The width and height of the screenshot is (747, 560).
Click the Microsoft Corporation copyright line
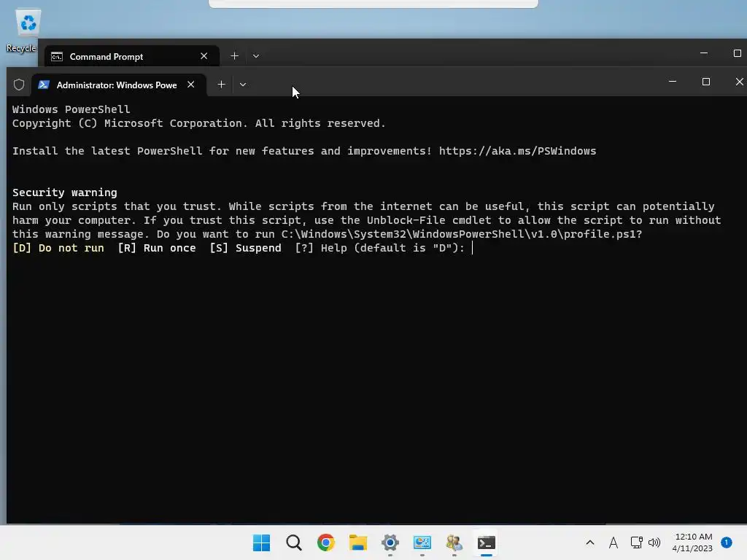coord(198,123)
